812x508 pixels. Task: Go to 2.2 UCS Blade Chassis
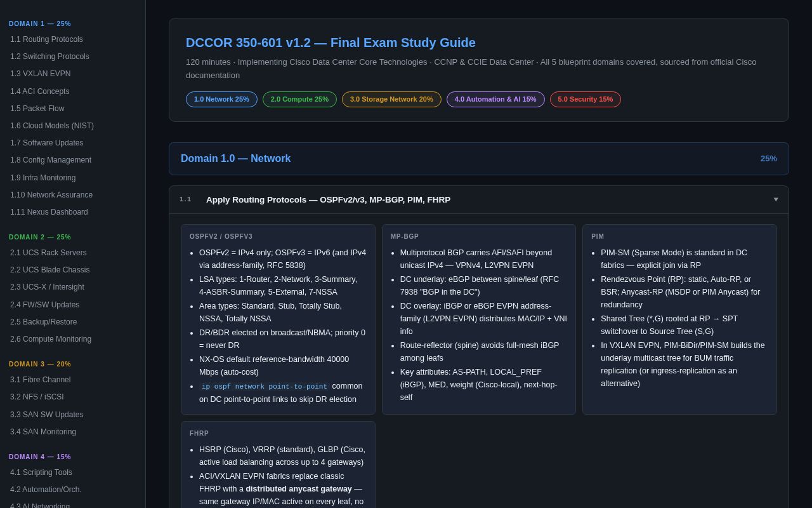49,270
